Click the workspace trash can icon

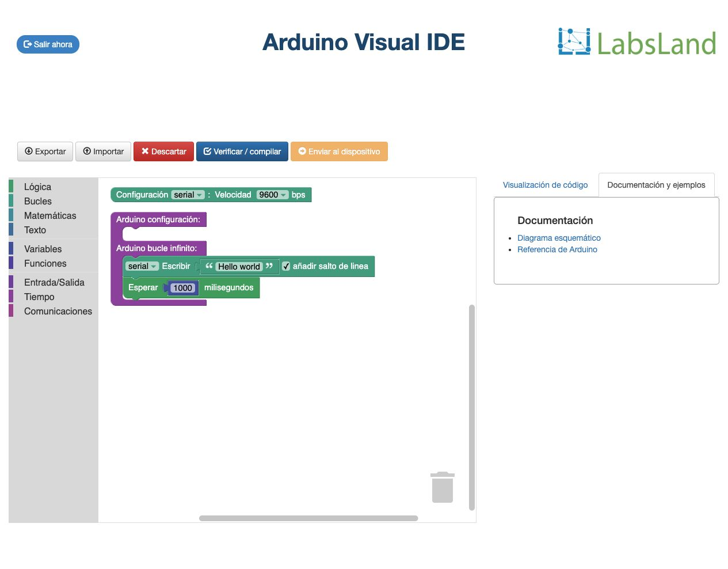[443, 487]
